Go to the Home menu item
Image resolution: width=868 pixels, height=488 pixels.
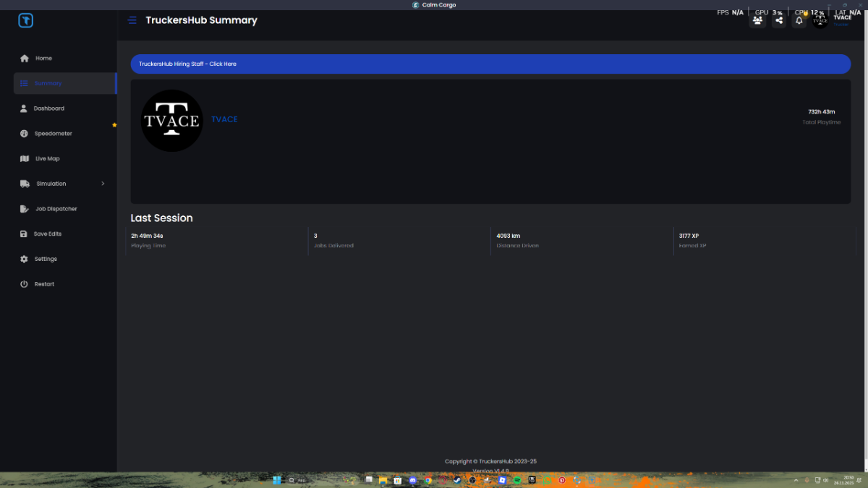(43, 59)
